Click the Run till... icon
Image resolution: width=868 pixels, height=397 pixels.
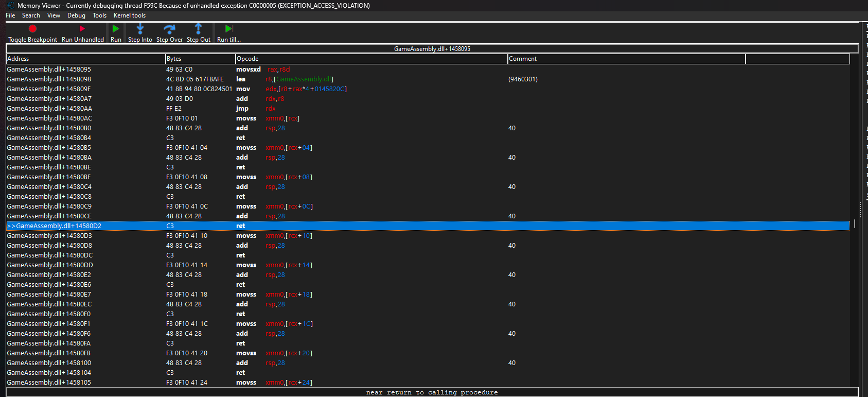228,29
